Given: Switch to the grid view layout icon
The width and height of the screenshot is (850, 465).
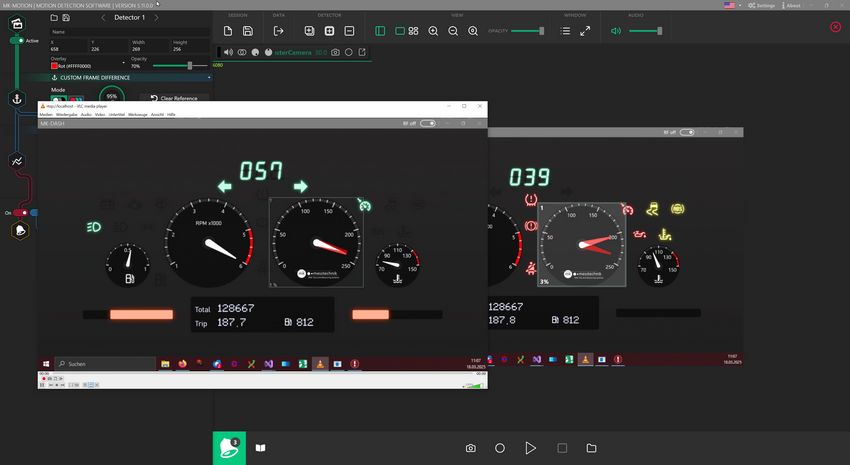Looking at the screenshot, I should point(413,31).
